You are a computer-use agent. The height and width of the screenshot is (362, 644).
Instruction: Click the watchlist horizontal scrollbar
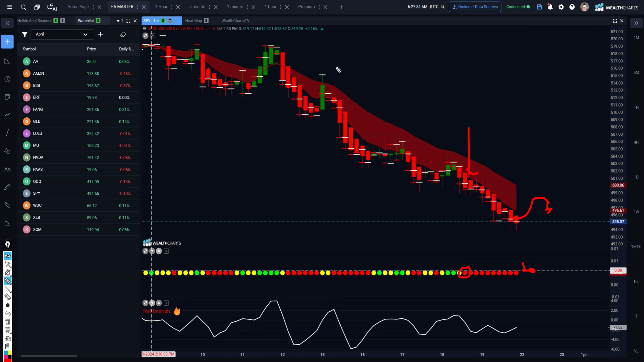pyautogui.click(x=49, y=356)
